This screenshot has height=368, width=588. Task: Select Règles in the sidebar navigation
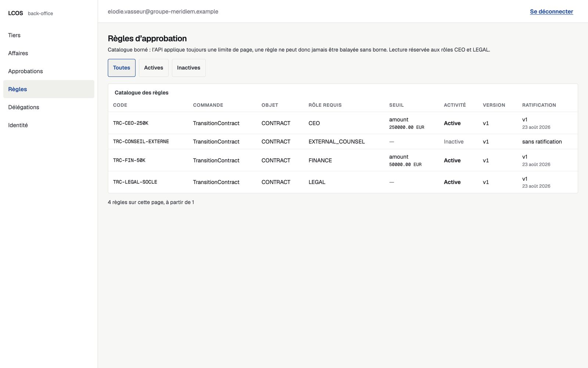49,89
